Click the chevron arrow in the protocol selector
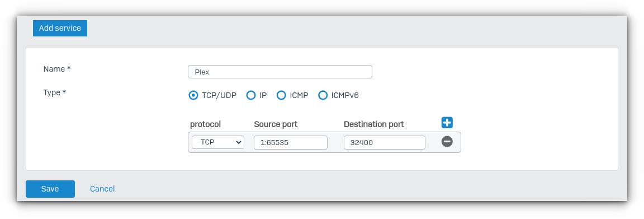The image size is (644, 219). [x=238, y=142]
